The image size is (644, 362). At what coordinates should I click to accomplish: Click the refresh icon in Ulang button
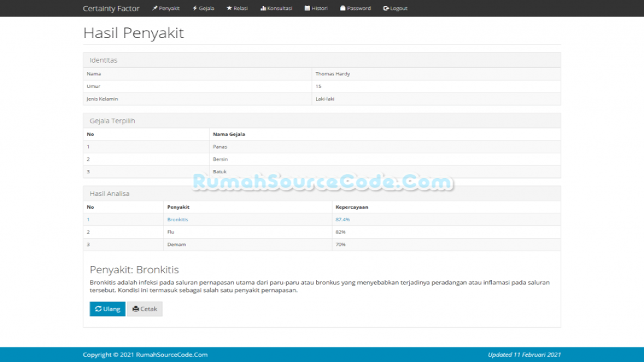[x=98, y=309]
